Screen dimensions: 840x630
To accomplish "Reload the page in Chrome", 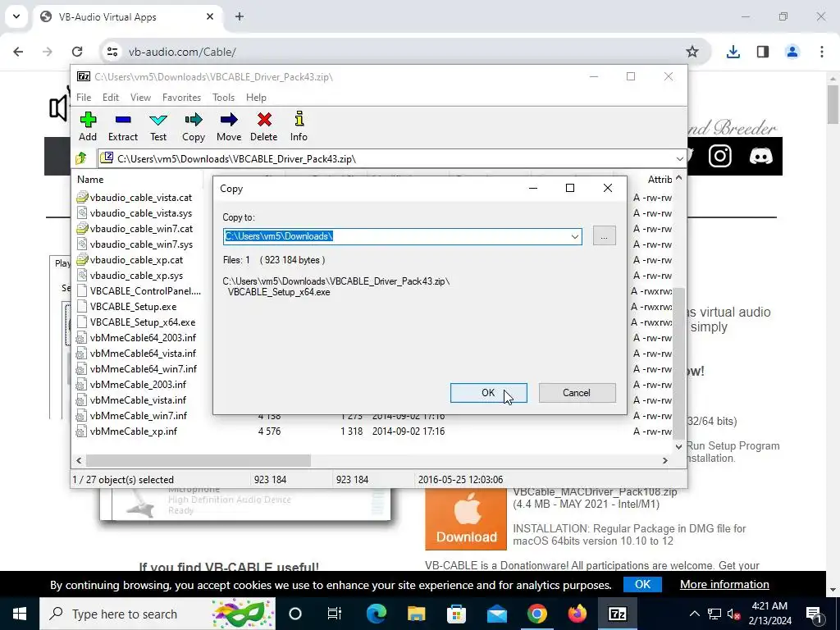I will tap(77, 52).
